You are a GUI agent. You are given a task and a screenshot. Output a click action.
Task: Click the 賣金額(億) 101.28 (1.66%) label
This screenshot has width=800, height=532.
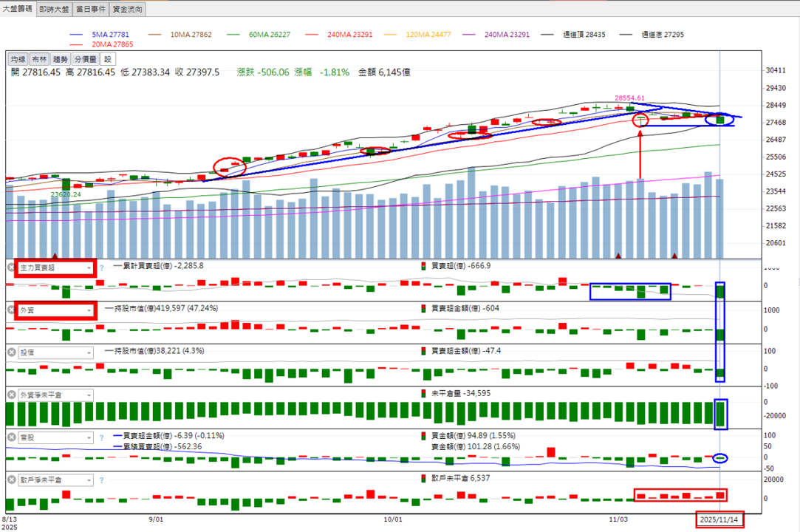click(476, 447)
